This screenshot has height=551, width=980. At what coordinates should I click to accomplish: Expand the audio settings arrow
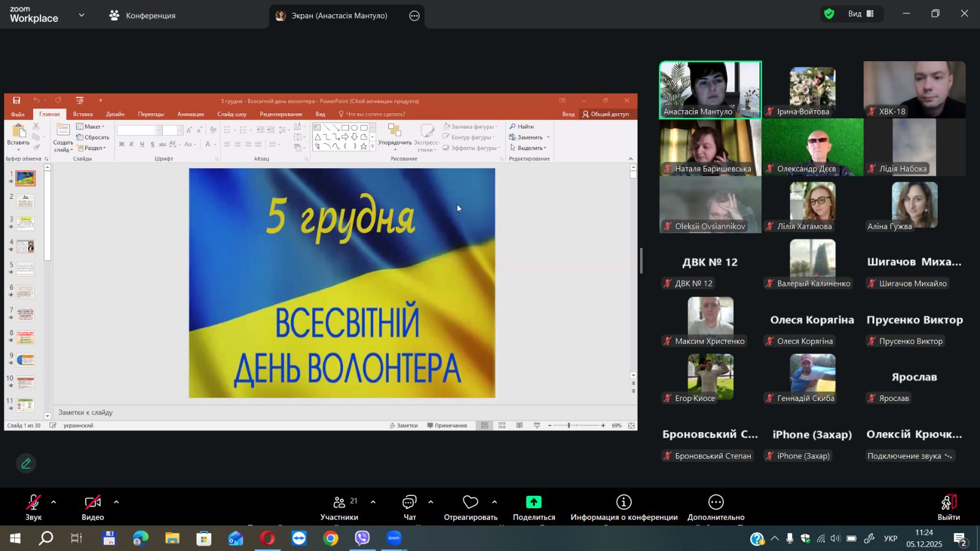pyautogui.click(x=54, y=502)
